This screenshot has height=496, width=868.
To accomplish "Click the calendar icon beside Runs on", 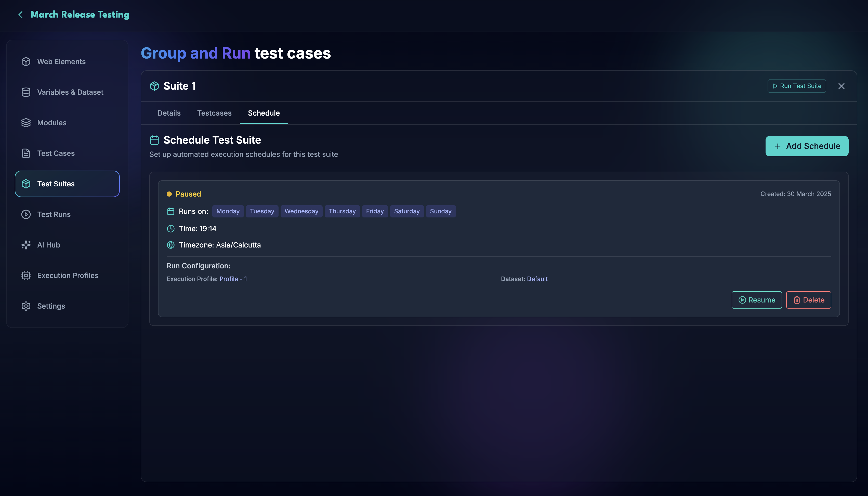I will (171, 211).
